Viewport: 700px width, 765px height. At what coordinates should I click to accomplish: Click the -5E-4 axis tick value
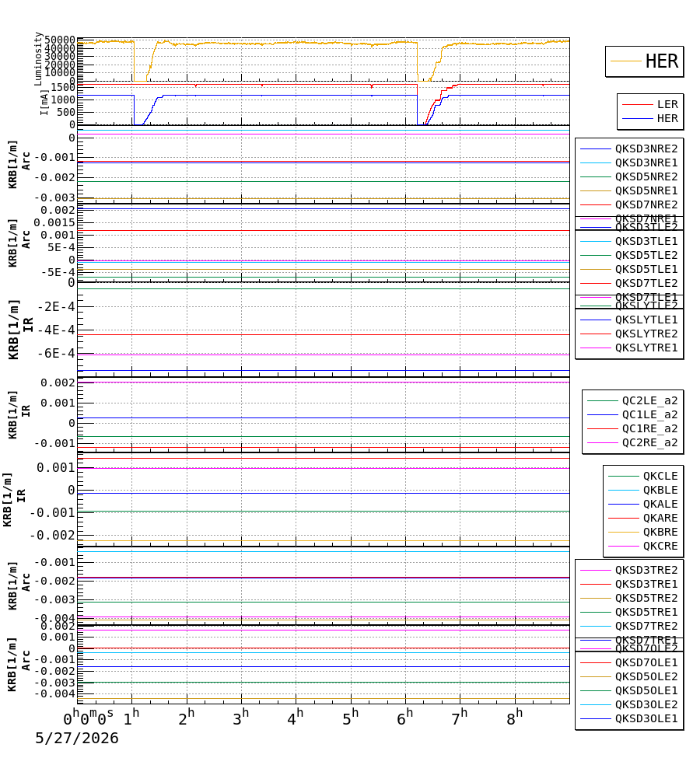(x=58, y=272)
